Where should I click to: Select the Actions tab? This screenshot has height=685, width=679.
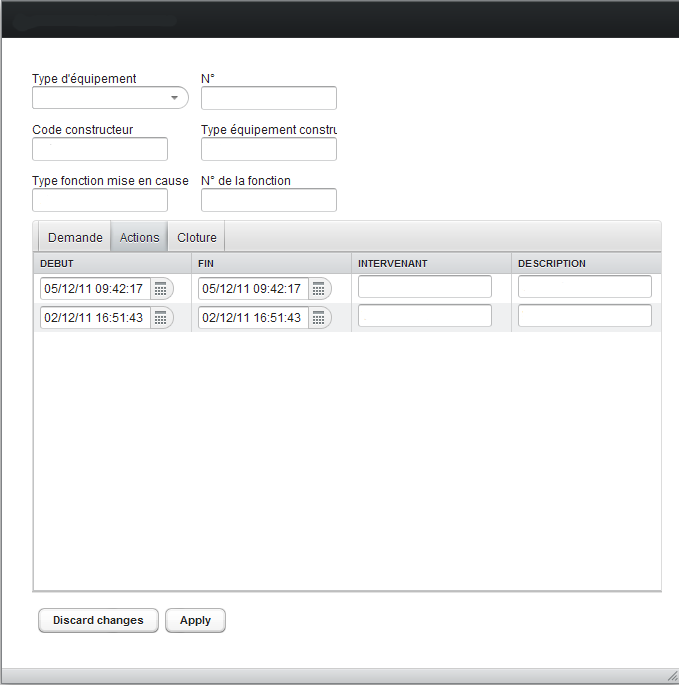tap(139, 238)
